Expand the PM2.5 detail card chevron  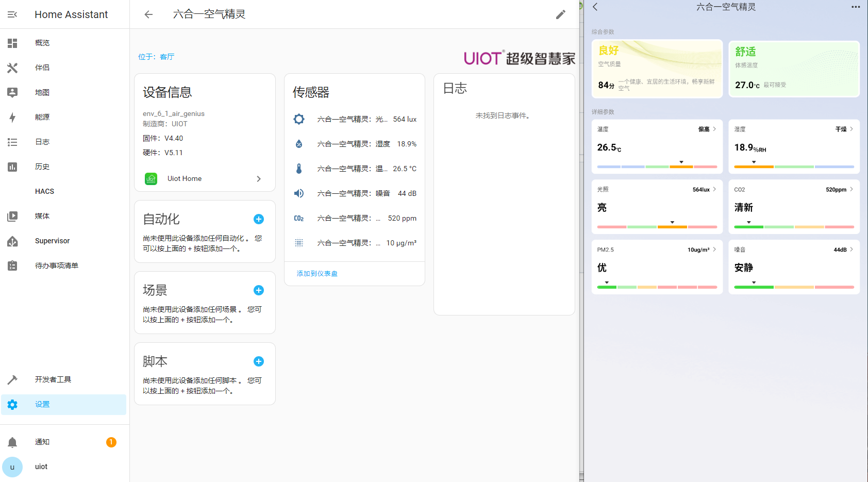tap(714, 250)
